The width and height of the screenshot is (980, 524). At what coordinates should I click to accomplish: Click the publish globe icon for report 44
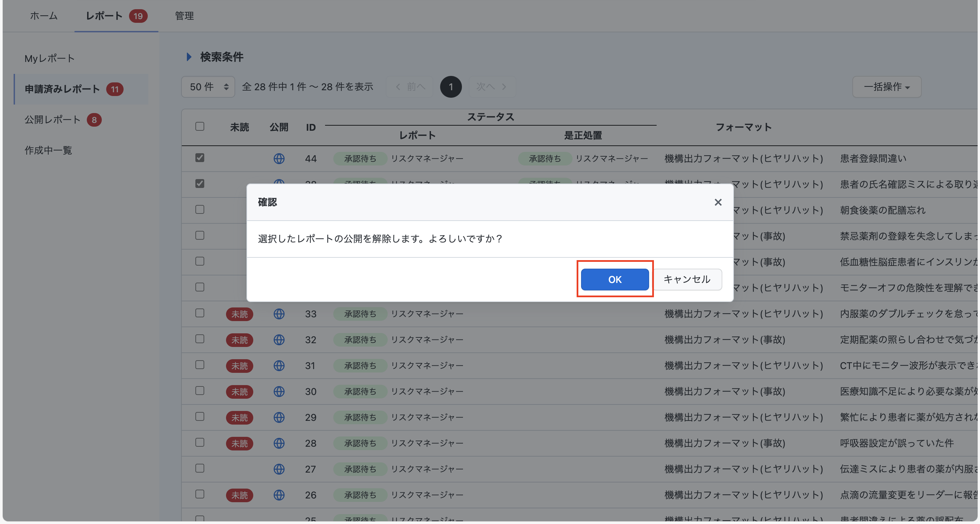tap(279, 159)
